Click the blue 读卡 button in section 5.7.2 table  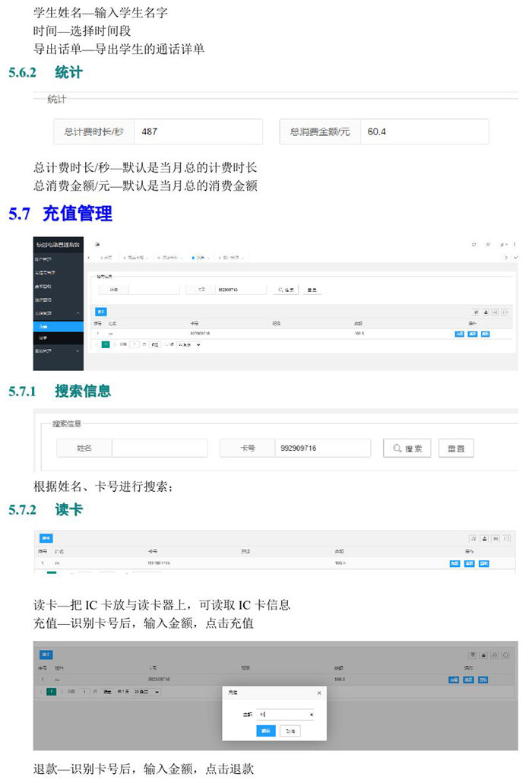[x=46, y=538]
